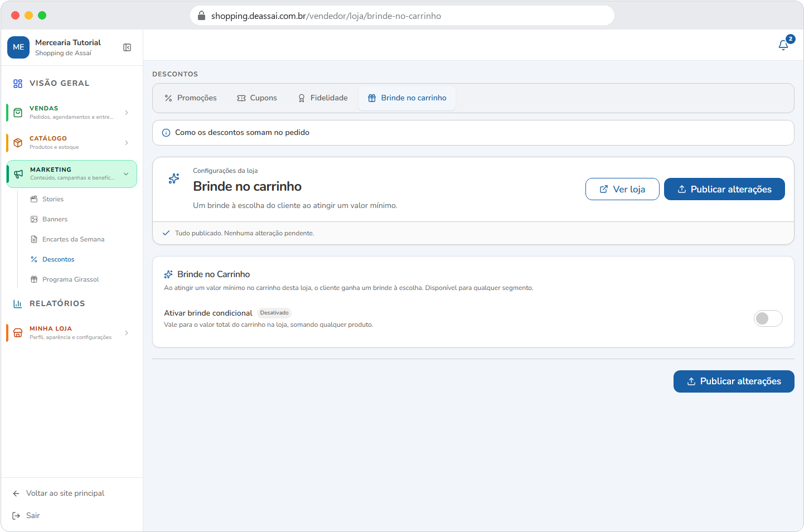The image size is (804, 532).
Task: Click the Minha Loja storefront icon
Action: tap(18, 333)
